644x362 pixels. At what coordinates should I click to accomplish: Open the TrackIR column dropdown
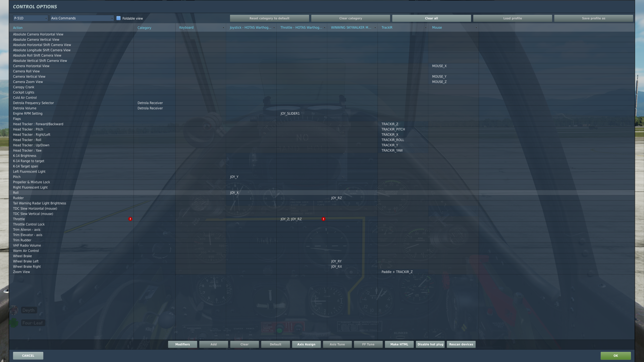click(425, 27)
